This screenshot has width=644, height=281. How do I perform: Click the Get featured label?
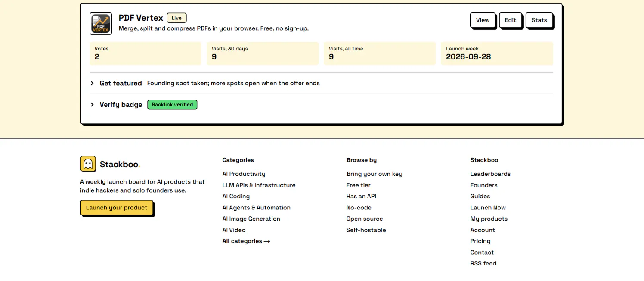pos(121,83)
